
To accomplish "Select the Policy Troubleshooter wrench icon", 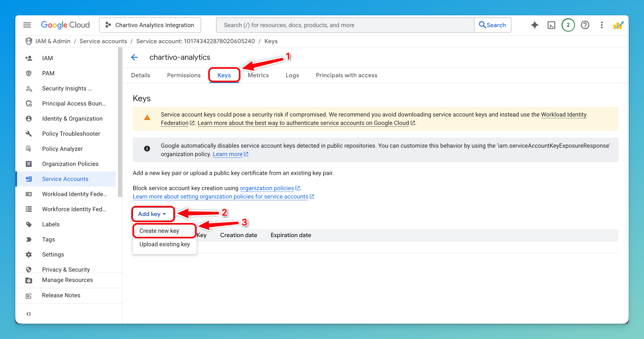I will pyautogui.click(x=29, y=134).
